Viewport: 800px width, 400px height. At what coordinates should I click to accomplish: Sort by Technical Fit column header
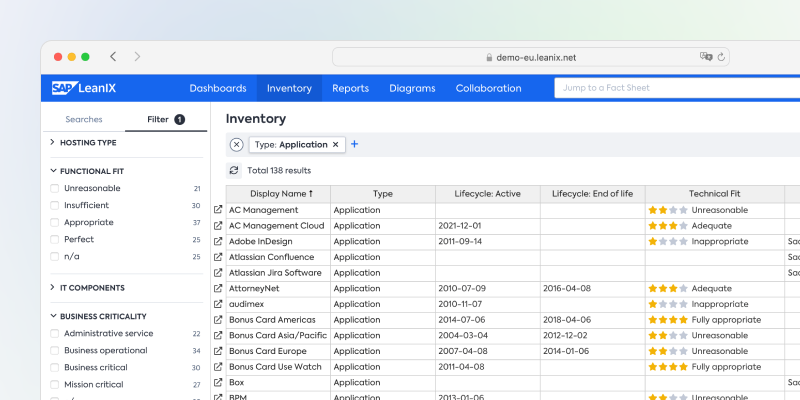tap(714, 194)
